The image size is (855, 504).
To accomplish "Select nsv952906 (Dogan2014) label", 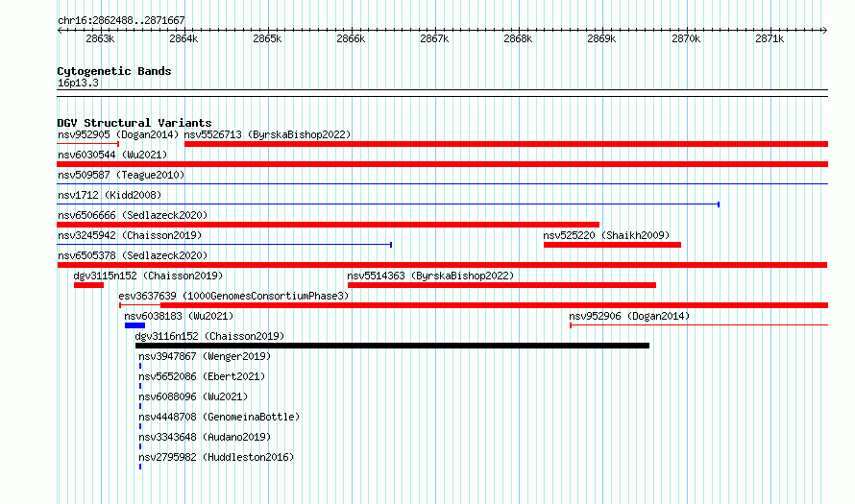I will (x=629, y=316).
